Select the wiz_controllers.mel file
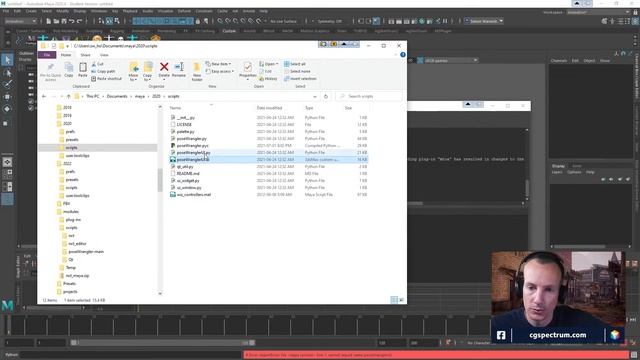Image resolution: width=640 pixels, height=360 pixels. point(193,195)
